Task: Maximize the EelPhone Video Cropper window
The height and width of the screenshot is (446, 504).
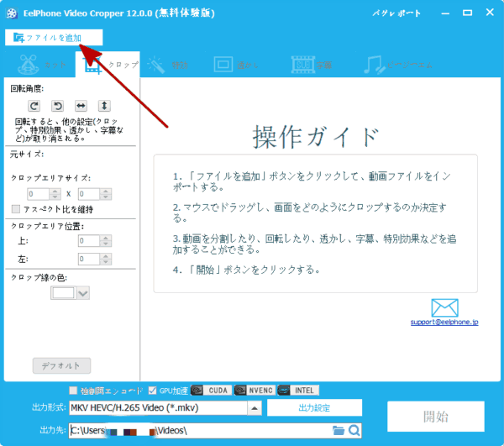Action: point(467,13)
